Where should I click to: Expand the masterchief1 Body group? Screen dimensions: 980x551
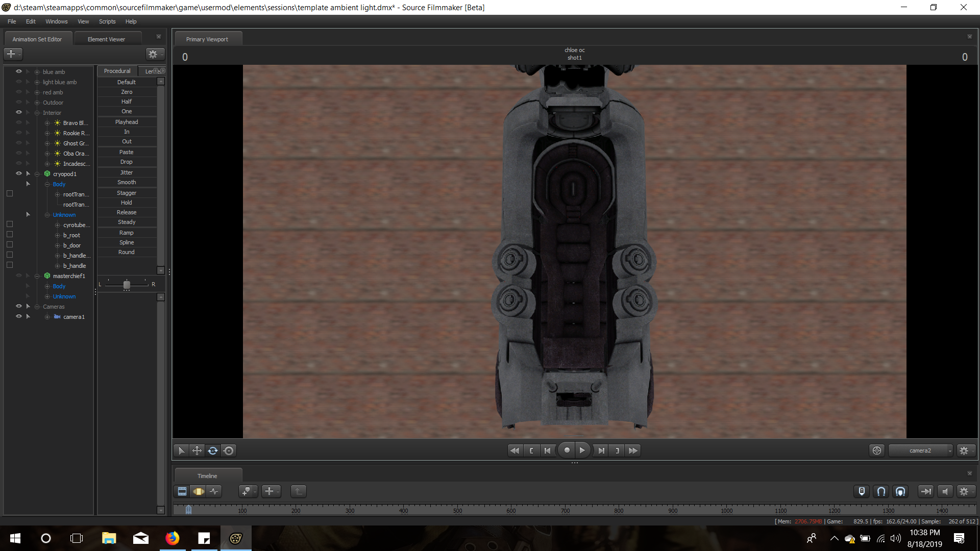47,286
